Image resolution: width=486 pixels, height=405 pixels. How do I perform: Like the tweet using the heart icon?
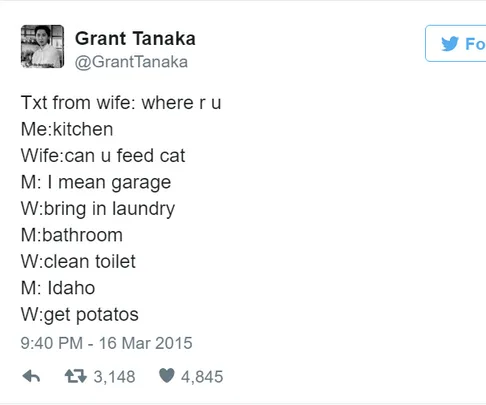167,376
